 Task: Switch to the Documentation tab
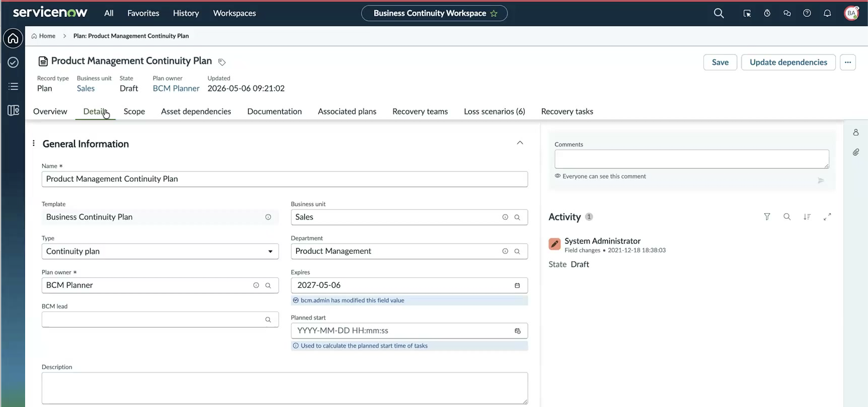[x=274, y=111]
